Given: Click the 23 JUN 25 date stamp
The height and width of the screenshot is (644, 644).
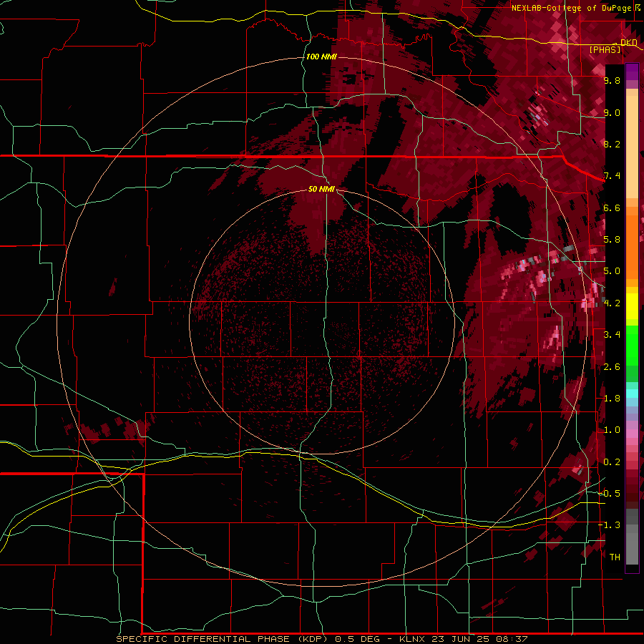Looking at the screenshot, I should tap(460, 639).
